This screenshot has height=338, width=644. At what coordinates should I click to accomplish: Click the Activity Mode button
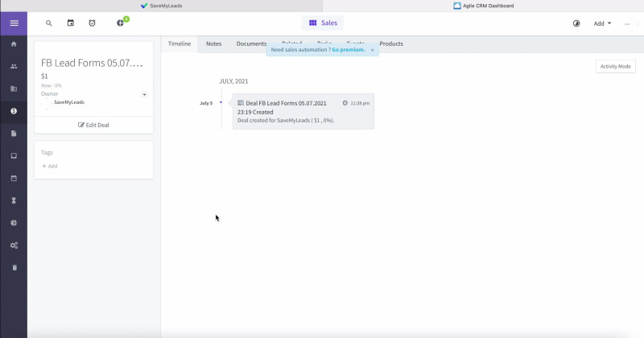[615, 66]
